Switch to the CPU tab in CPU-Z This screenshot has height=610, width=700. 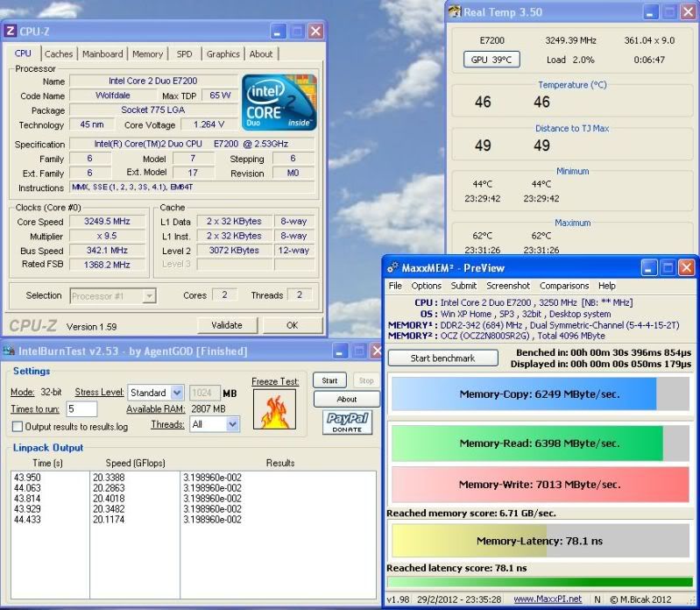point(23,53)
